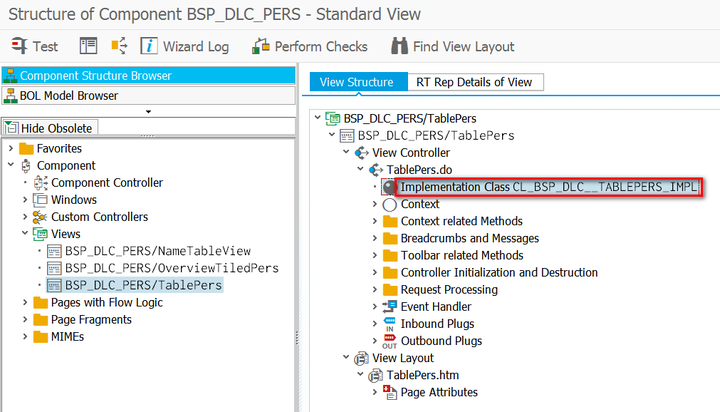
Task: Click the View Layout node icon
Action: point(361,358)
